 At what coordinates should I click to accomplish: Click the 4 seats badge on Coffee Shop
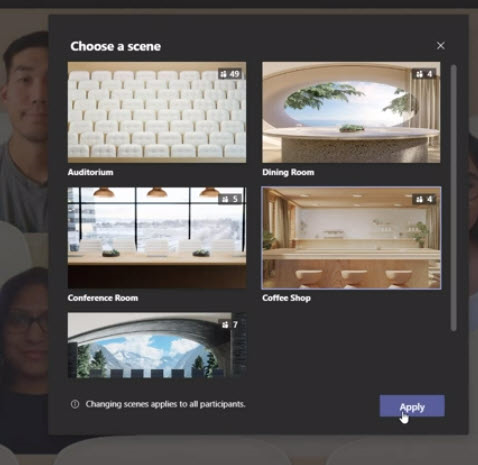pos(424,199)
